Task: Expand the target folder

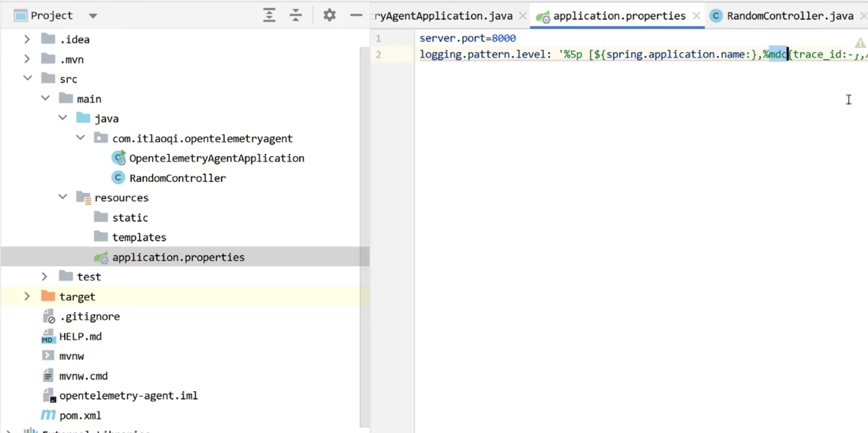Action: coord(27,296)
